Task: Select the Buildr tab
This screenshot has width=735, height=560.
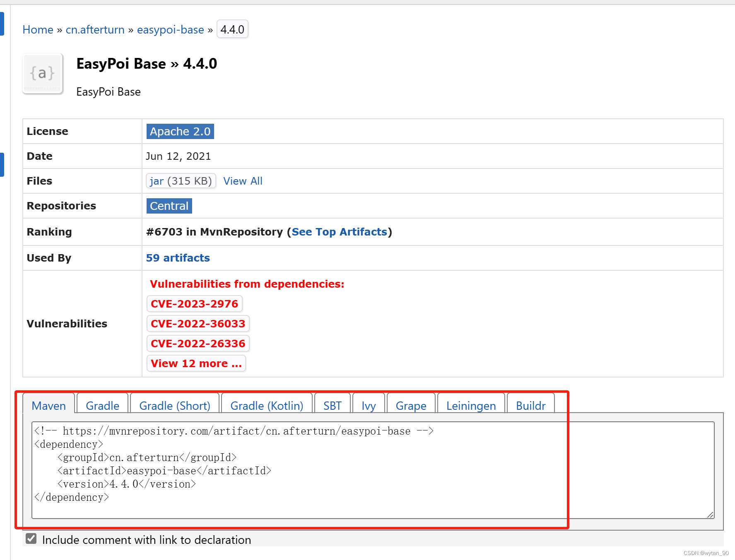Action: [x=531, y=406]
